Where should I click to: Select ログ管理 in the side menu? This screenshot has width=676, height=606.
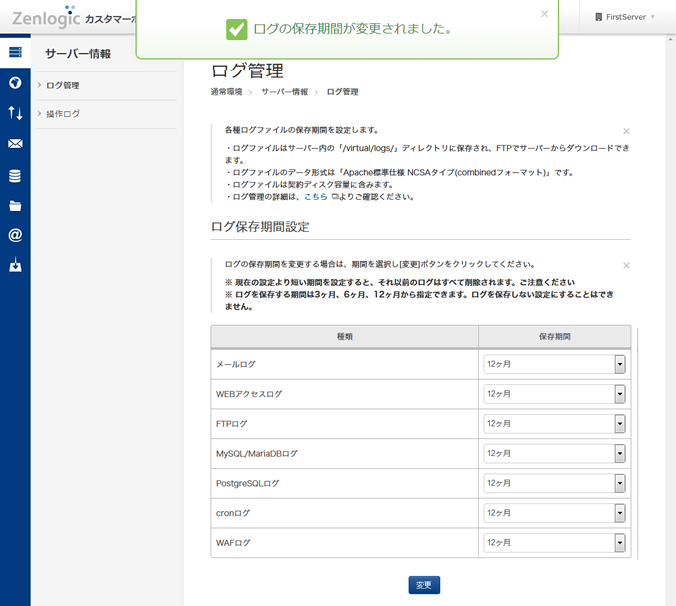(63, 85)
